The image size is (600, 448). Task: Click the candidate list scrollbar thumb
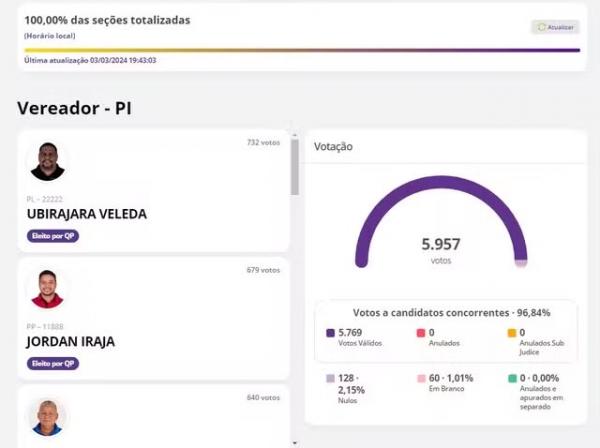[x=295, y=167]
